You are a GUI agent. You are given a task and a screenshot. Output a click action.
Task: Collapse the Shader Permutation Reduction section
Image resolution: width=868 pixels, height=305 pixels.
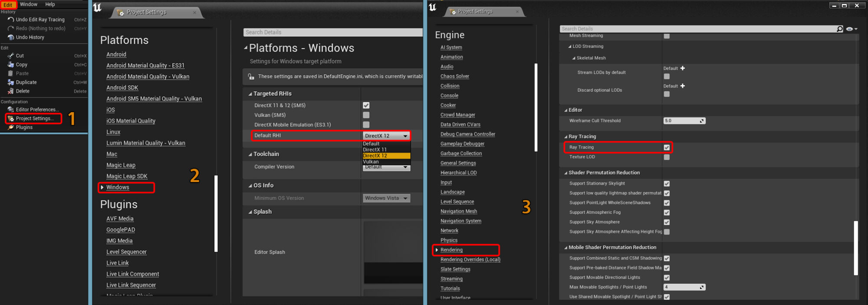point(566,173)
